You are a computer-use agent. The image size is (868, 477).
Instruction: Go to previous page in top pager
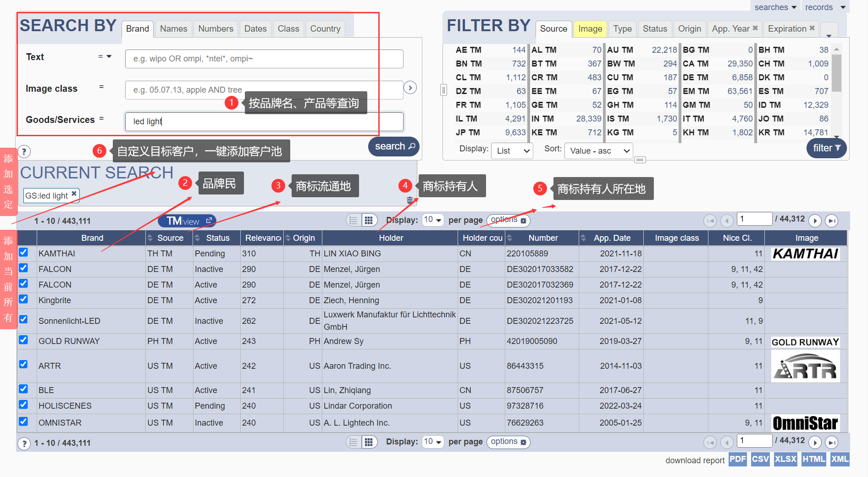[x=727, y=221]
